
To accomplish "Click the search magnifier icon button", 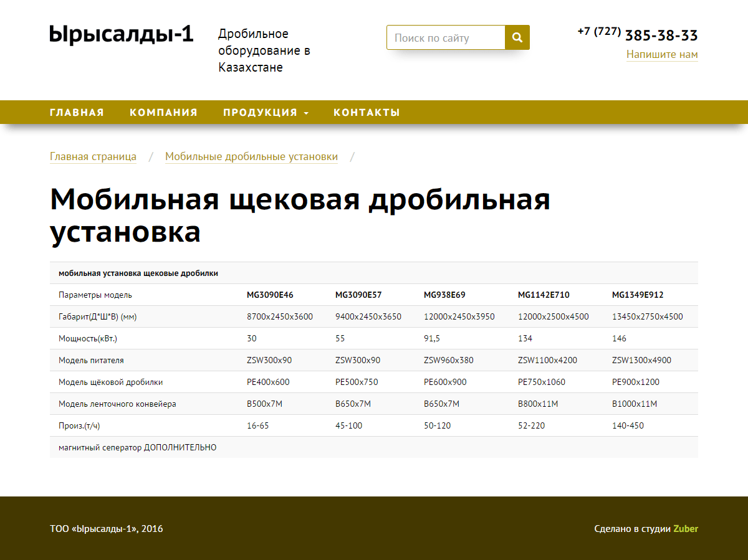I will (517, 37).
